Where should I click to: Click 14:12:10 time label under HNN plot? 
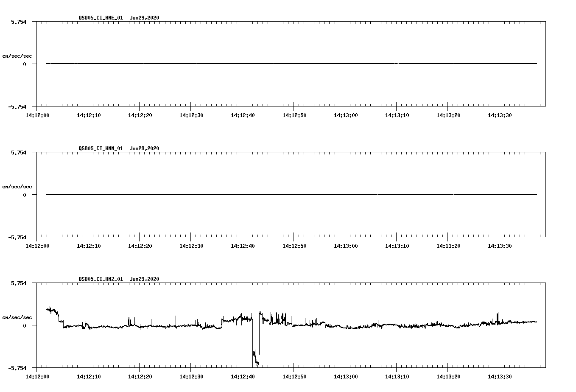pyautogui.click(x=88, y=246)
